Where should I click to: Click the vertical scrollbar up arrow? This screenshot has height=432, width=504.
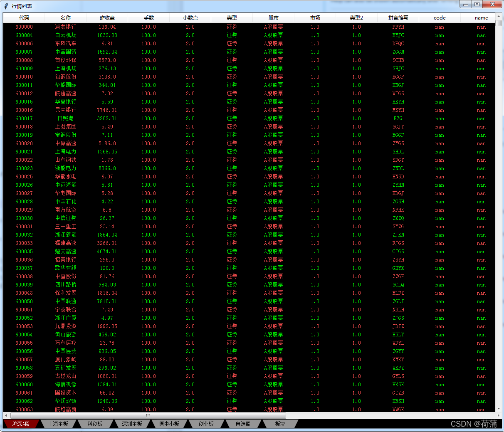[499, 16]
